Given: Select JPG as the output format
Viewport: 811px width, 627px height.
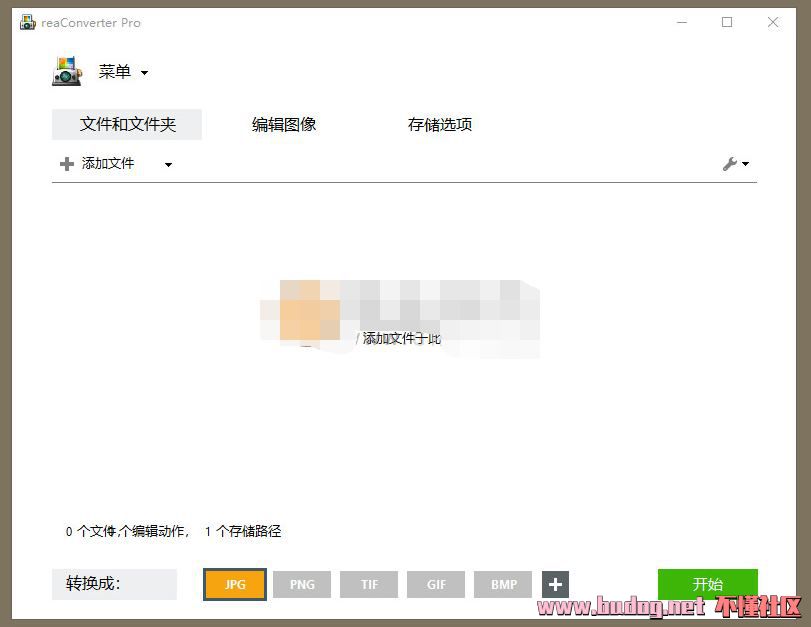Looking at the screenshot, I should (235, 585).
